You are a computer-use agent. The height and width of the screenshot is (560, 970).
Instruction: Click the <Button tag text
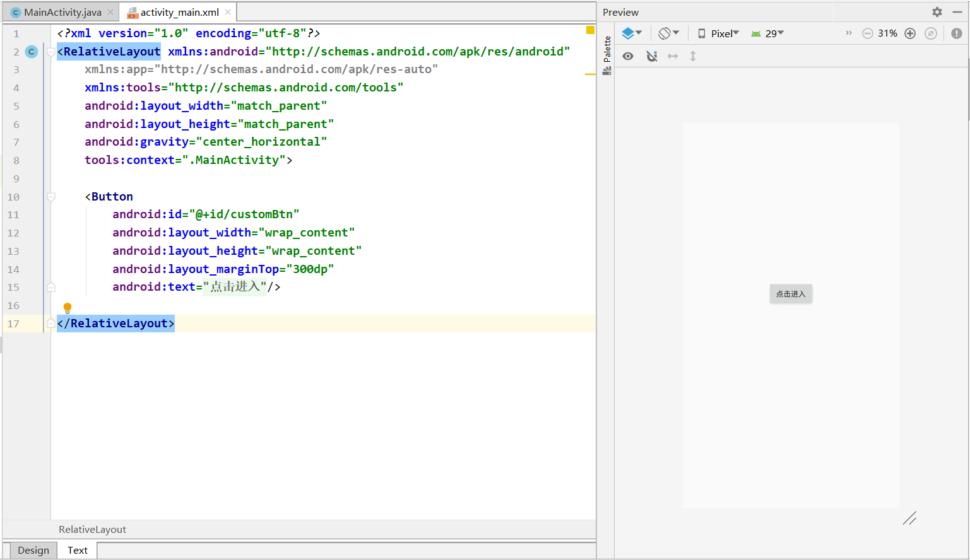point(109,197)
